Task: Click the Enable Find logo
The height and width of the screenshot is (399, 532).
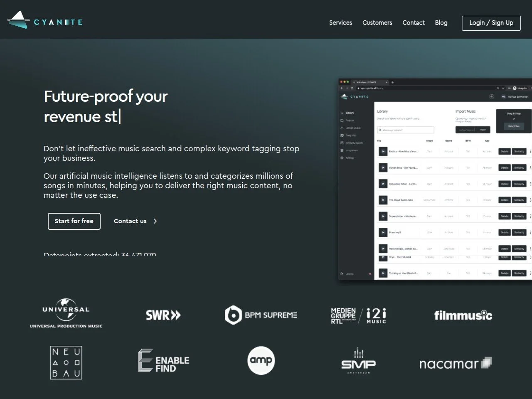Action: [x=163, y=360]
